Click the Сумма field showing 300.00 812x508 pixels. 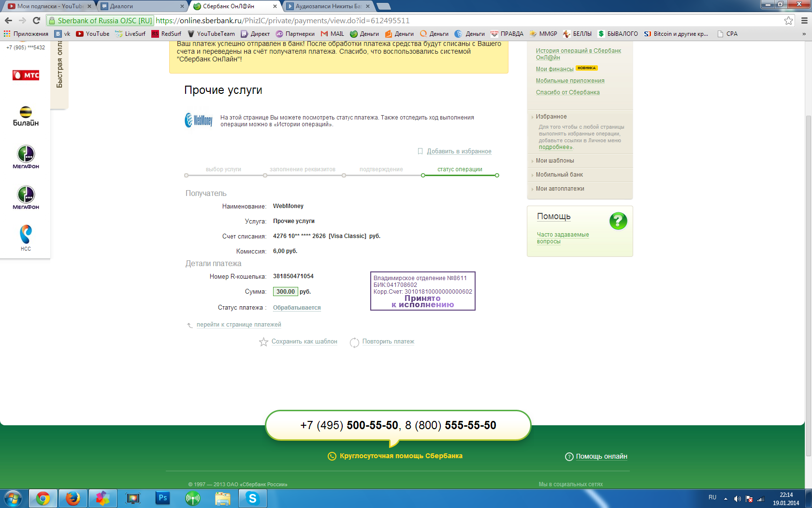(x=286, y=292)
